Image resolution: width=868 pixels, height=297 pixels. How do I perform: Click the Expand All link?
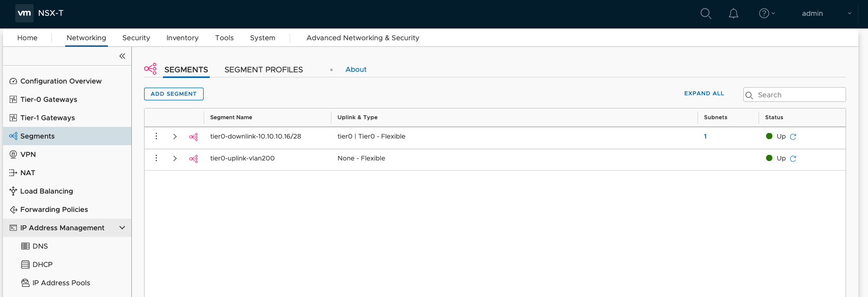[x=704, y=94]
